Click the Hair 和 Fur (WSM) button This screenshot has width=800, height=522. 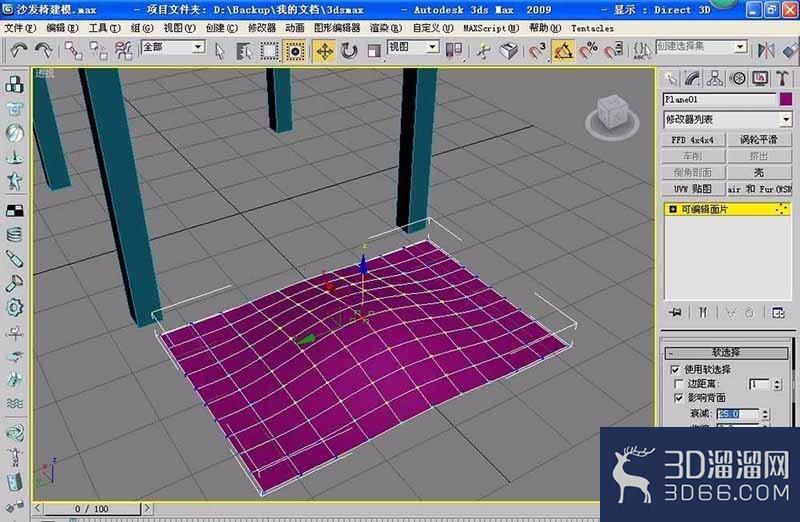(x=759, y=188)
